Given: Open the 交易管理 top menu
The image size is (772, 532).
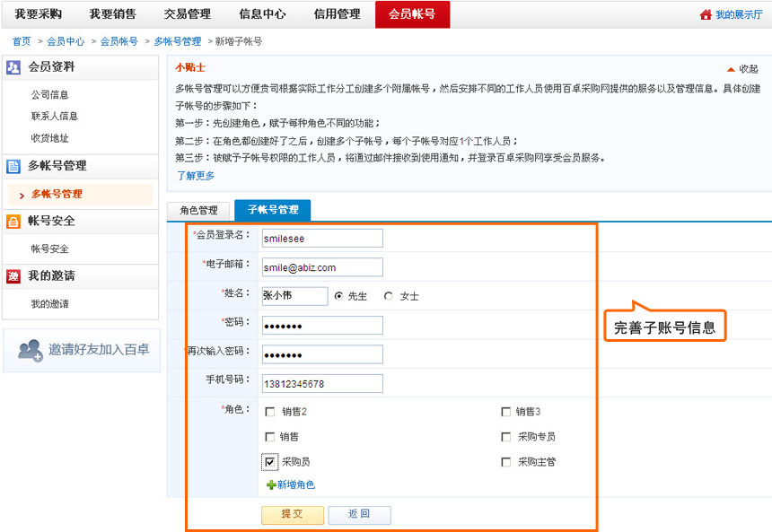Looking at the screenshot, I should click(x=187, y=14).
